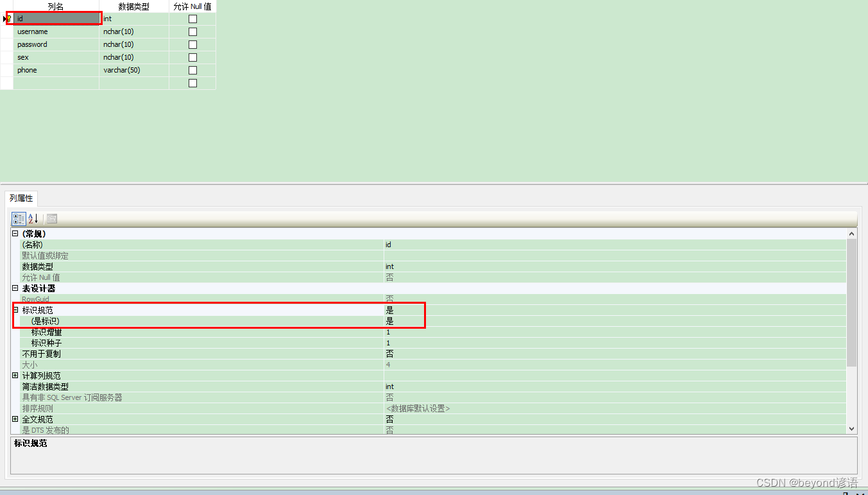Image resolution: width=868 pixels, height=495 pixels.
Task: Click the varchar(50) data type for phone
Action: click(x=134, y=70)
